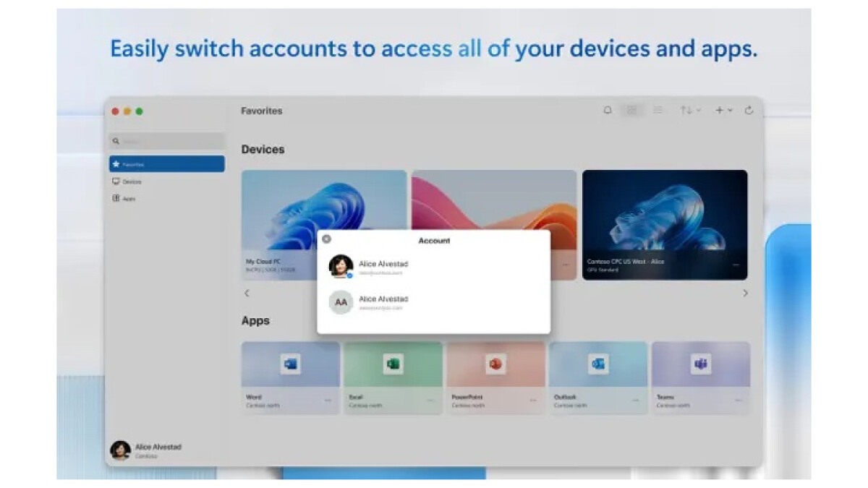The width and height of the screenshot is (868, 488).
Task: Open more options on the pink wallpaper device card
Action: (566, 265)
